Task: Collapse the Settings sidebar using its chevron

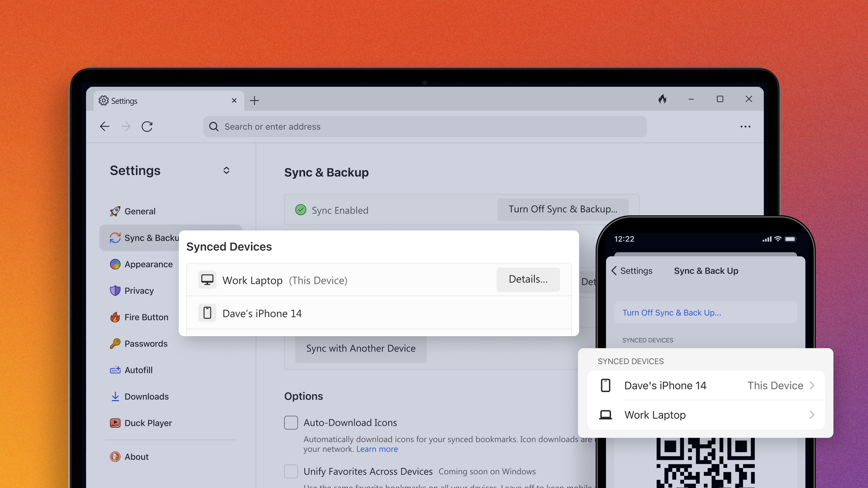Action: (226, 170)
